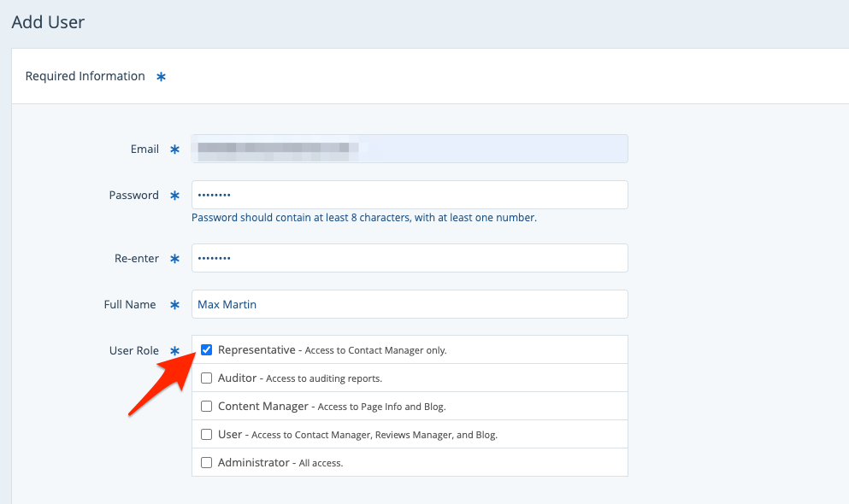Check the User role checkbox
The width and height of the screenshot is (849, 504).
tap(206, 435)
